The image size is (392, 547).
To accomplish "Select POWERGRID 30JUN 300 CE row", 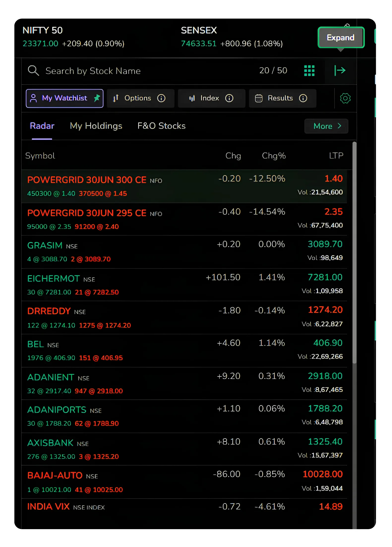I will [184, 186].
